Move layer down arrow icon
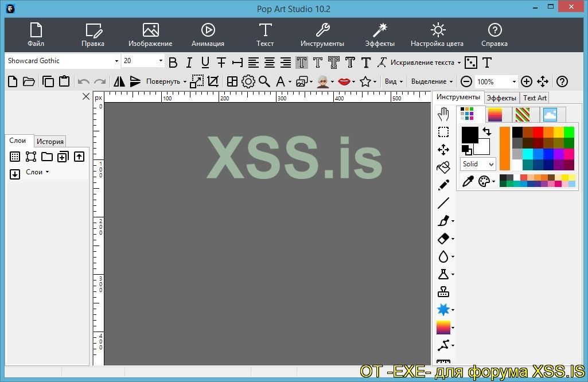Viewport: 588px width, 382px height. pos(14,174)
